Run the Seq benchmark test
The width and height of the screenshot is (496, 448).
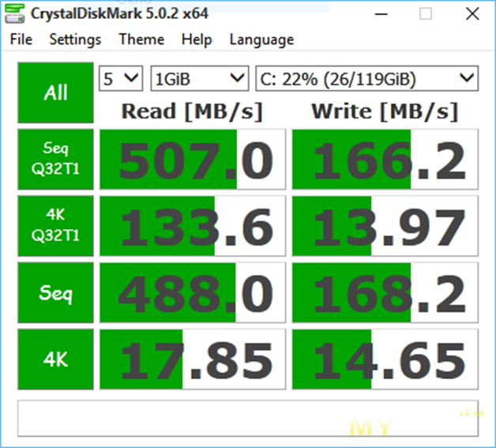55,294
